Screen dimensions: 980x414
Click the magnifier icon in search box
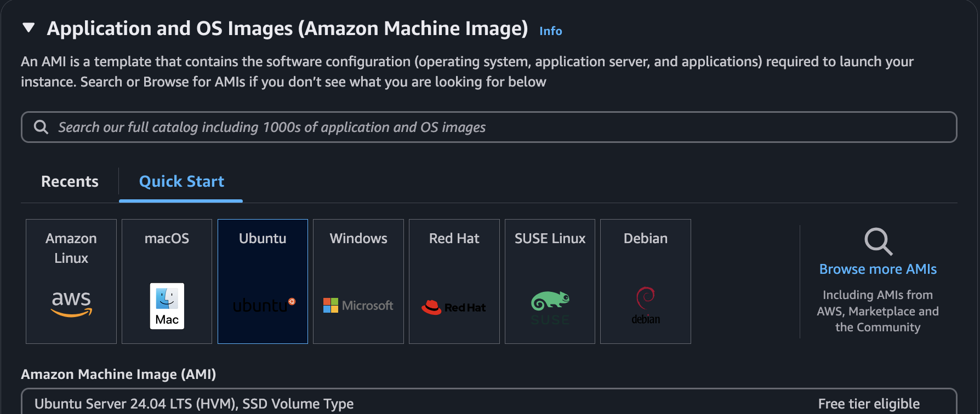pyautogui.click(x=41, y=127)
